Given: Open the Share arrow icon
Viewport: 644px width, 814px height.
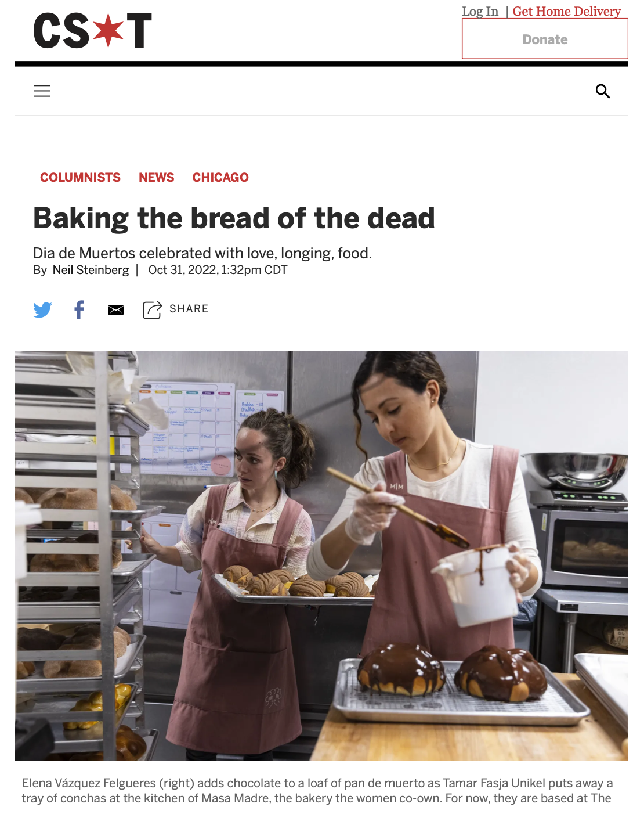Looking at the screenshot, I should pyautogui.click(x=152, y=309).
